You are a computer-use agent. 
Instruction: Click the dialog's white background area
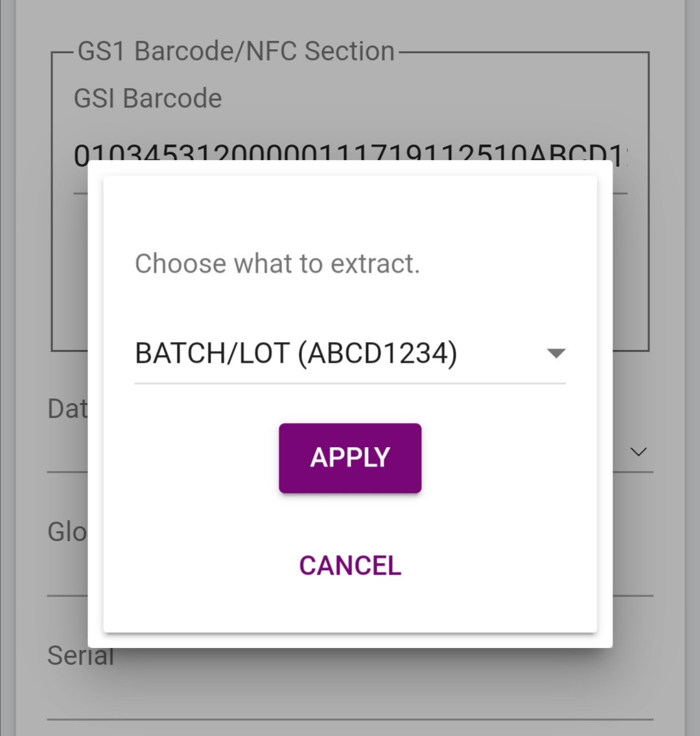350,207
